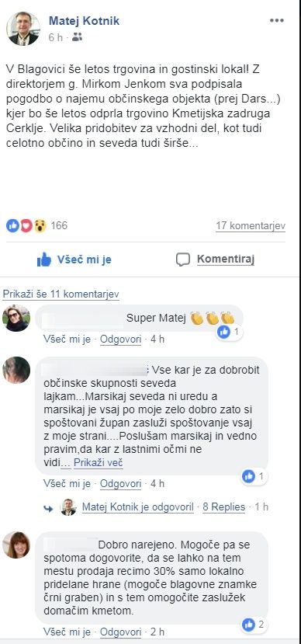Toggle Všeč mi je under Dobro narejeno comment
The width and height of the screenshot is (301, 644).
click(x=67, y=632)
